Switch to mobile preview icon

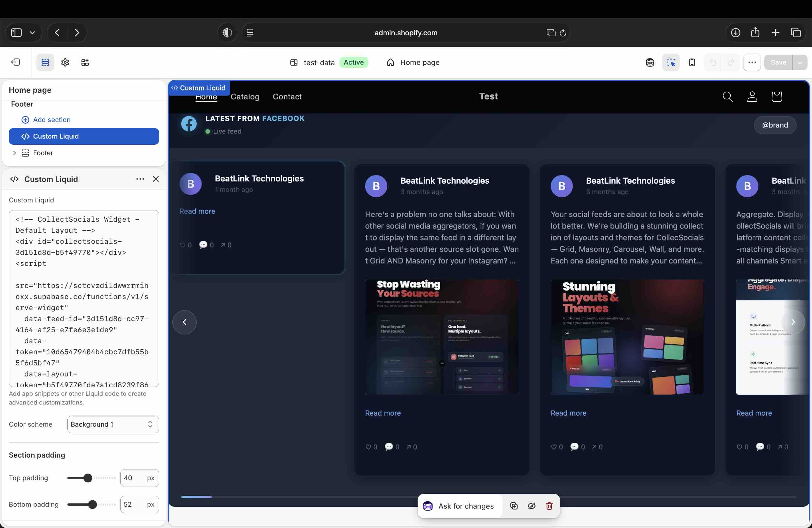(692, 62)
